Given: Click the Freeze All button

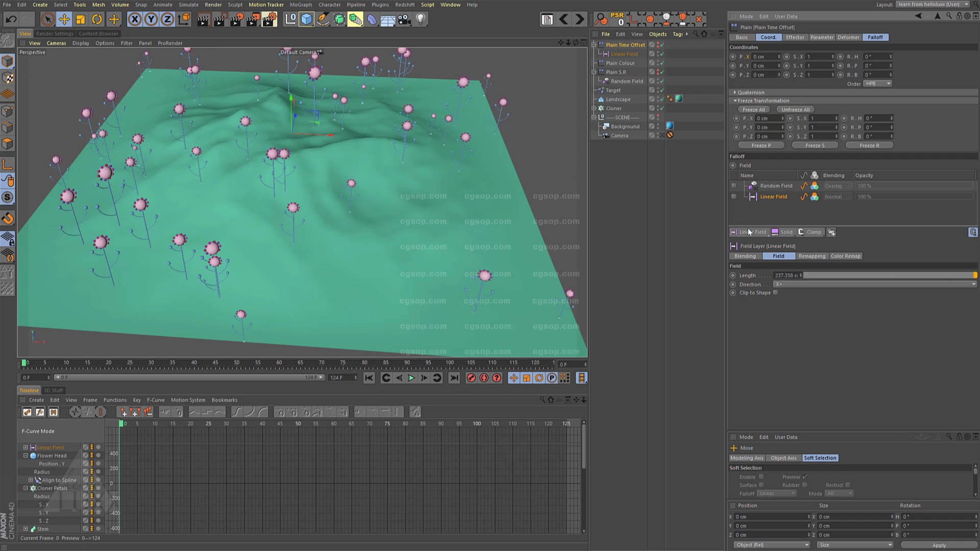Looking at the screenshot, I should click(x=754, y=109).
